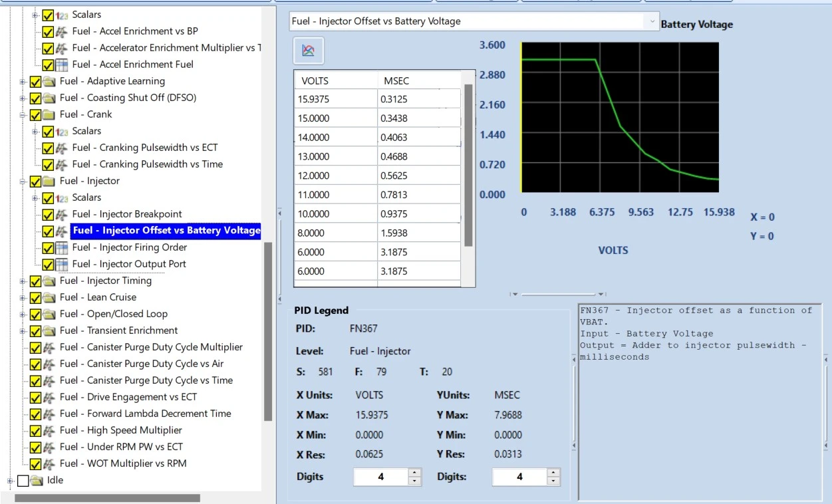Image resolution: width=832 pixels, height=504 pixels.
Task: Collapse the Fuel - Injector node
Action: point(23,181)
